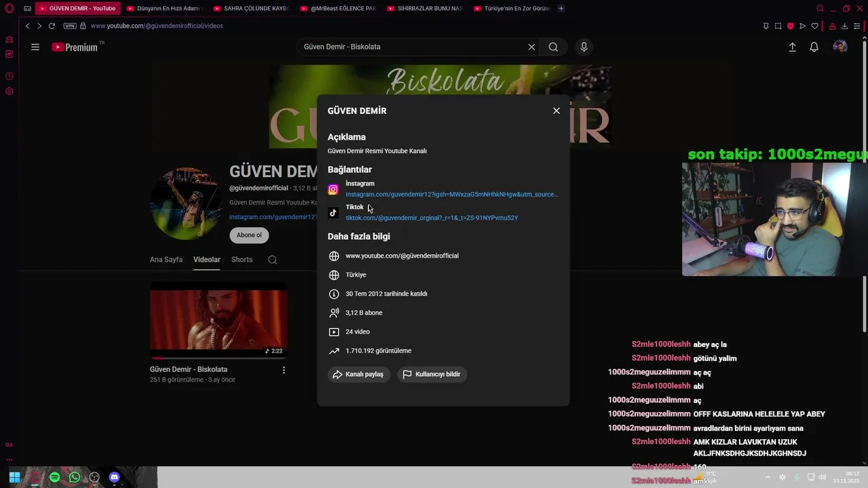Image resolution: width=868 pixels, height=488 pixels.
Task: Click the Kanalı paylaş button
Action: click(x=359, y=374)
